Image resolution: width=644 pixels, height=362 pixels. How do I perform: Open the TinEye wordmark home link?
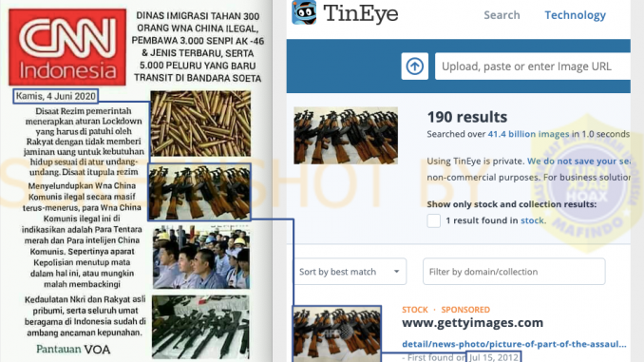pyautogui.click(x=361, y=14)
